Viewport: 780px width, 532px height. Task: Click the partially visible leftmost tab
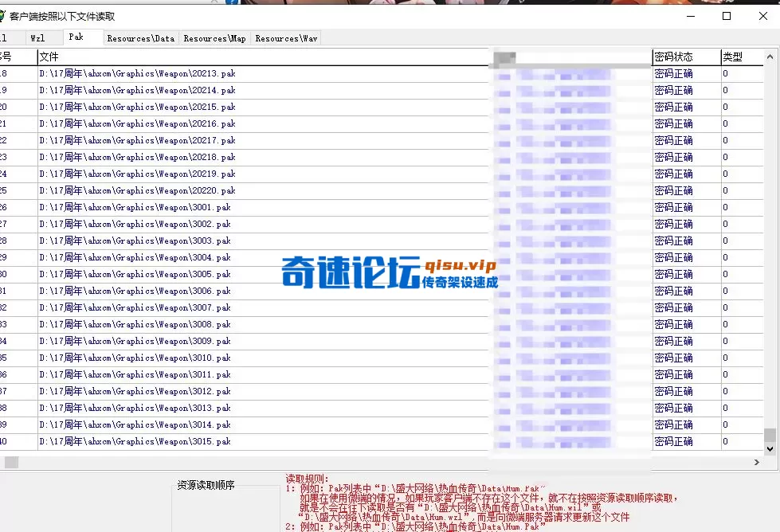click(x=8, y=37)
